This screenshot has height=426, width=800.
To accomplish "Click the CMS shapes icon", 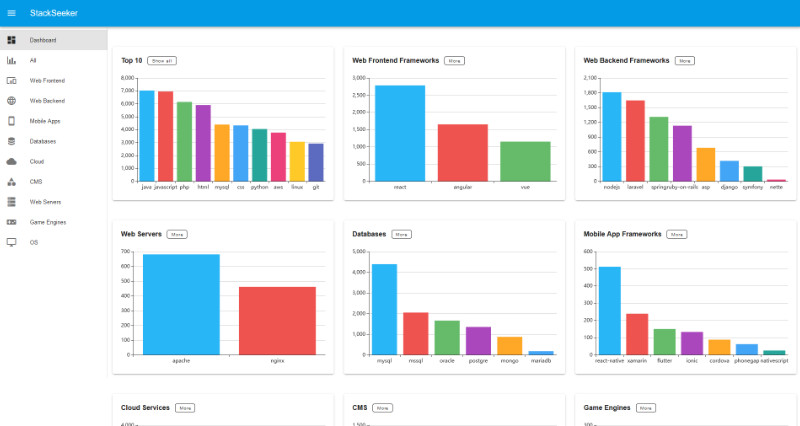I will pos(11,182).
